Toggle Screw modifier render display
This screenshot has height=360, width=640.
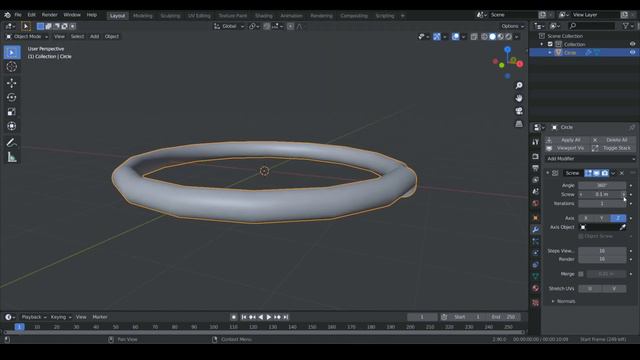(605, 173)
